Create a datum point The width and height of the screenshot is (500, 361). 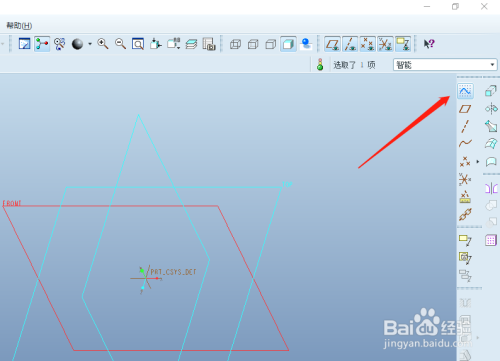coord(465,162)
